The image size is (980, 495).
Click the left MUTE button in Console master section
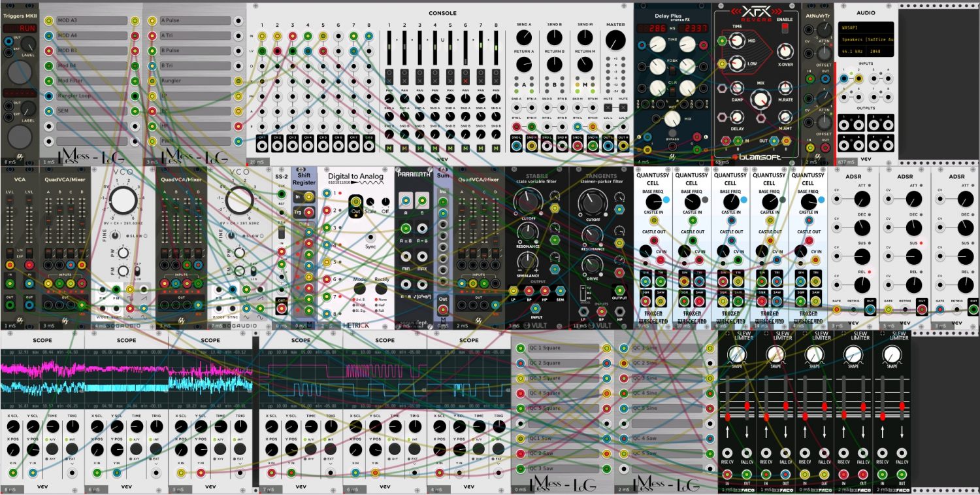coord(608,107)
